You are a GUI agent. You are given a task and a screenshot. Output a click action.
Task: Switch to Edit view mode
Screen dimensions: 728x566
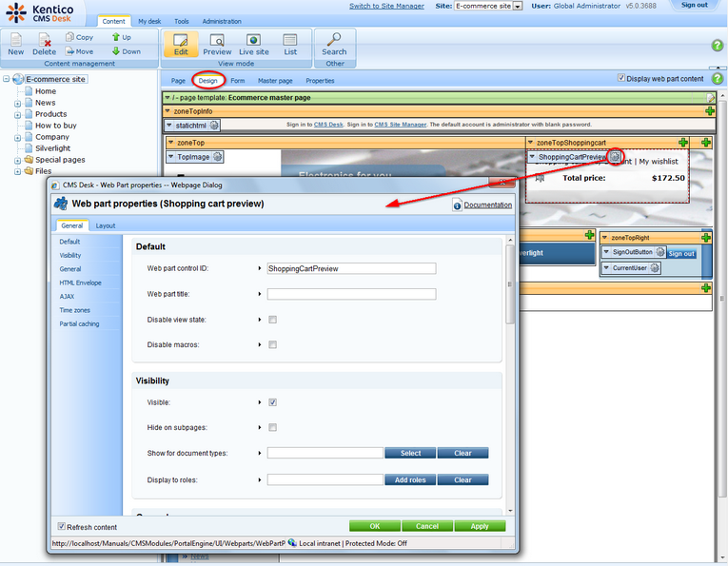coord(181,45)
